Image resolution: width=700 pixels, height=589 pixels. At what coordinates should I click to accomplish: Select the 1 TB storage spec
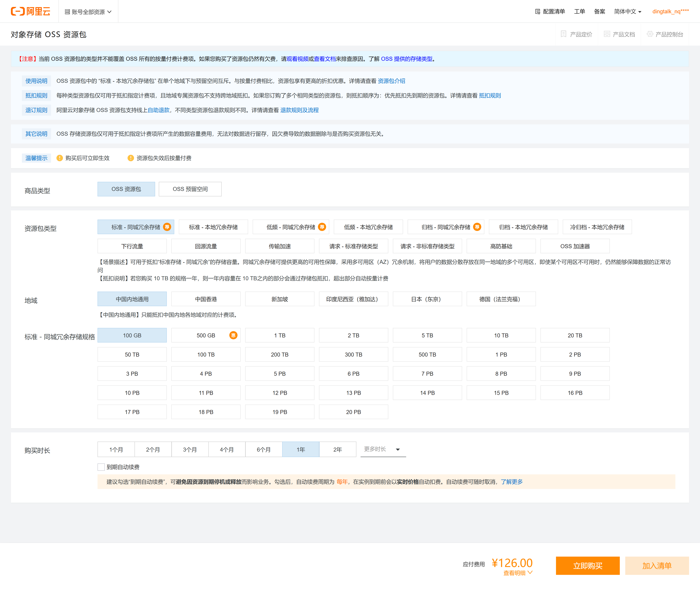click(280, 335)
